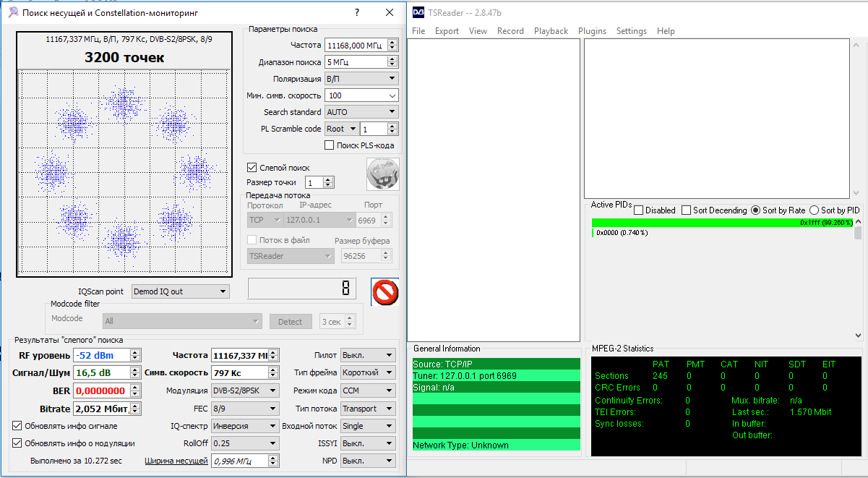Check the Disabled box in Active PIDs
This screenshot has height=478, width=868.
(x=638, y=210)
